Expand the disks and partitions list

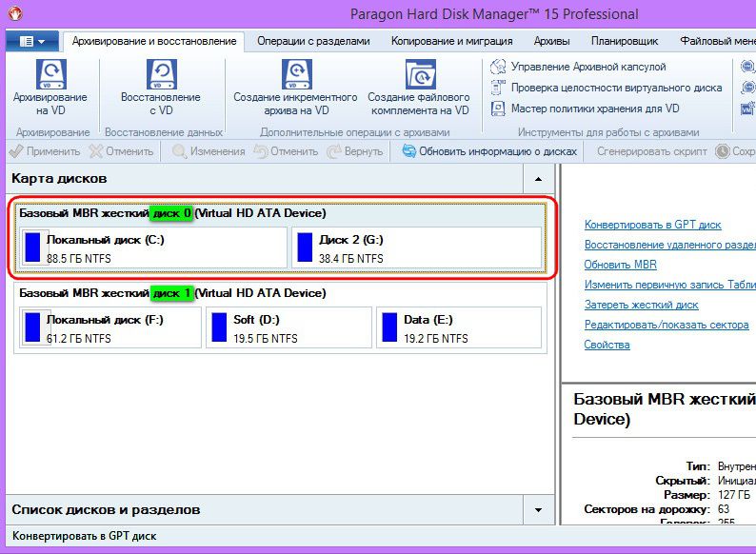point(538,510)
